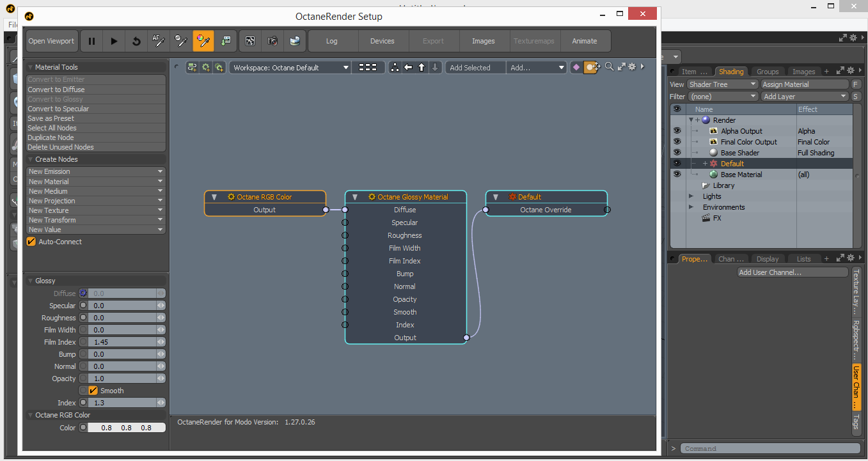Click the grid layout icon beside Workspace dropdown
This screenshot has height=461, width=868.
pos(368,67)
